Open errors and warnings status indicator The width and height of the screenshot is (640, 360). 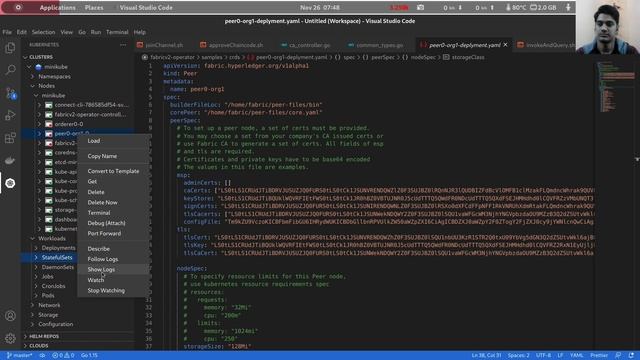(63, 356)
